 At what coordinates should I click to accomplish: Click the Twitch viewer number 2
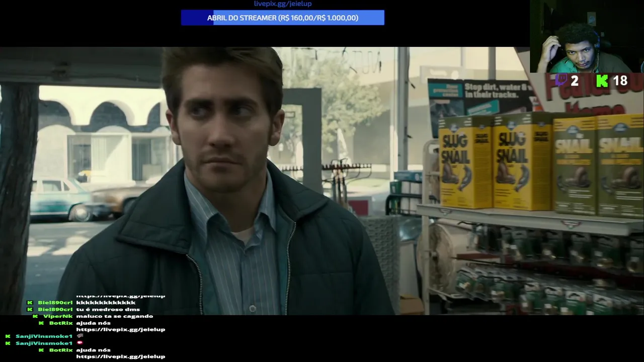575,80
